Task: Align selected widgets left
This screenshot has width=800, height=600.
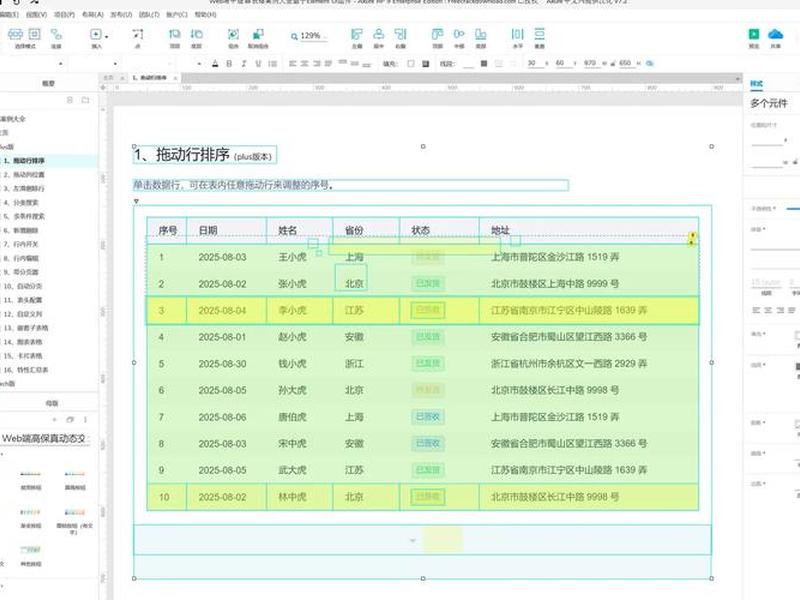Action: (x=357, y=34)
